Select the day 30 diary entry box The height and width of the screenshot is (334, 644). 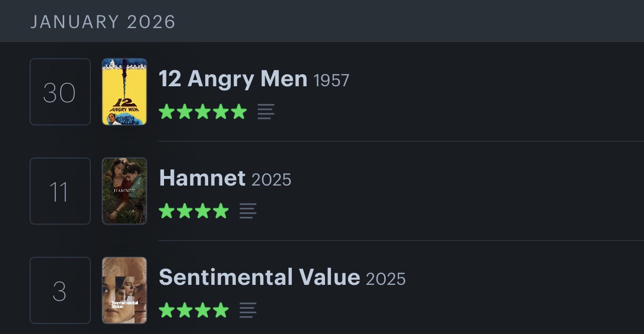[x=60, y=92]
